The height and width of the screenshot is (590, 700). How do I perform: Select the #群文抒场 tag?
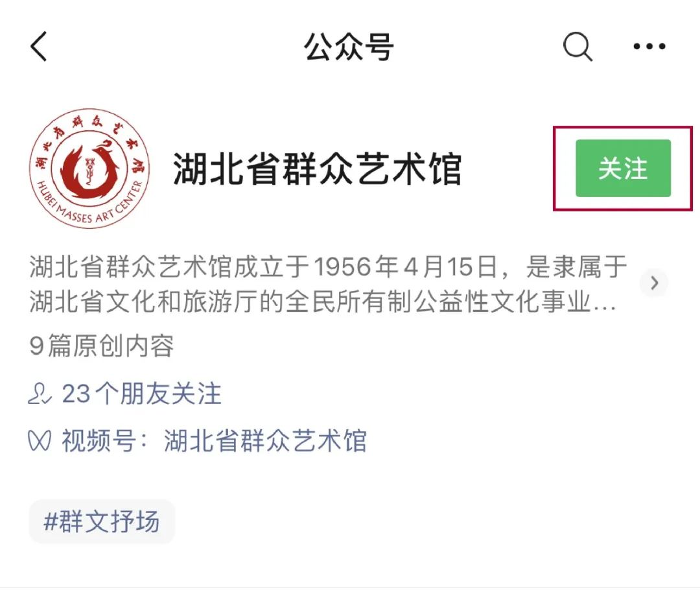(102, 521)
